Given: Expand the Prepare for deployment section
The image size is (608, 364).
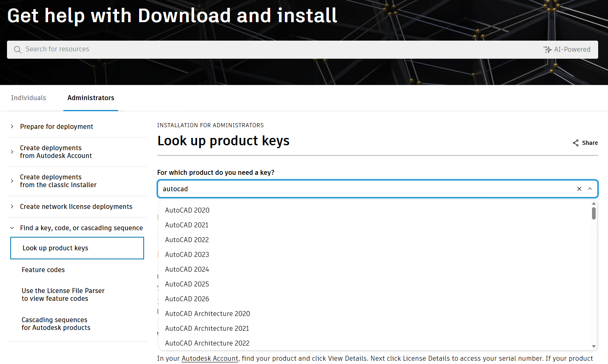Looking at the screenshot, I should (12, 126).
